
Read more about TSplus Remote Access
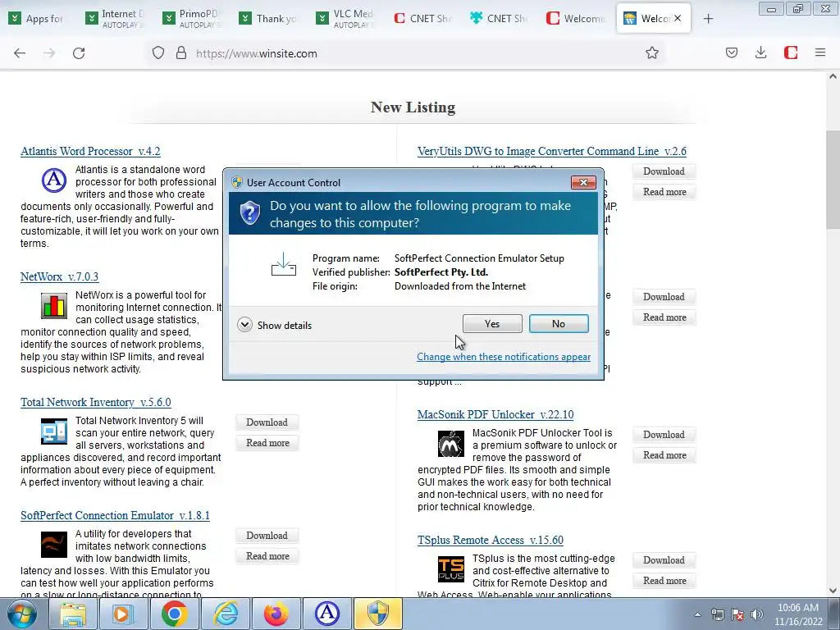tap(664, 581)
